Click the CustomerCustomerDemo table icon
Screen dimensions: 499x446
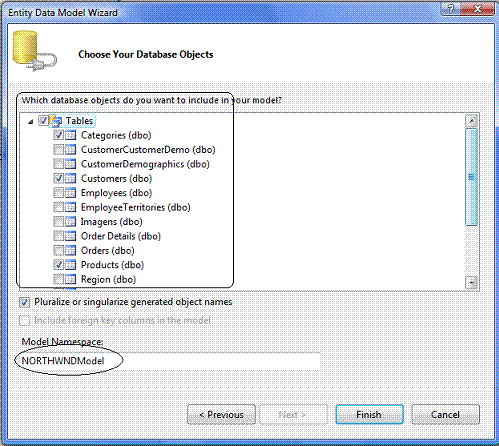tap(70, 150)
